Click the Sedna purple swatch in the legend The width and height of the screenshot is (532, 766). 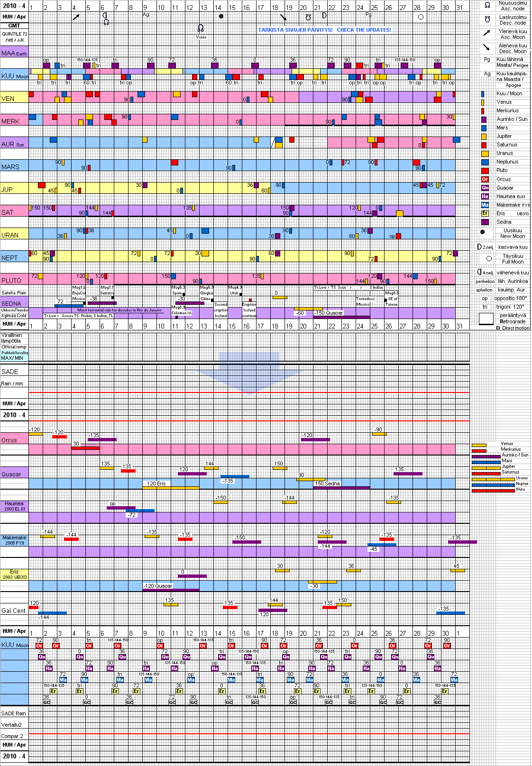pyautogui.click(x=485, y=222)
